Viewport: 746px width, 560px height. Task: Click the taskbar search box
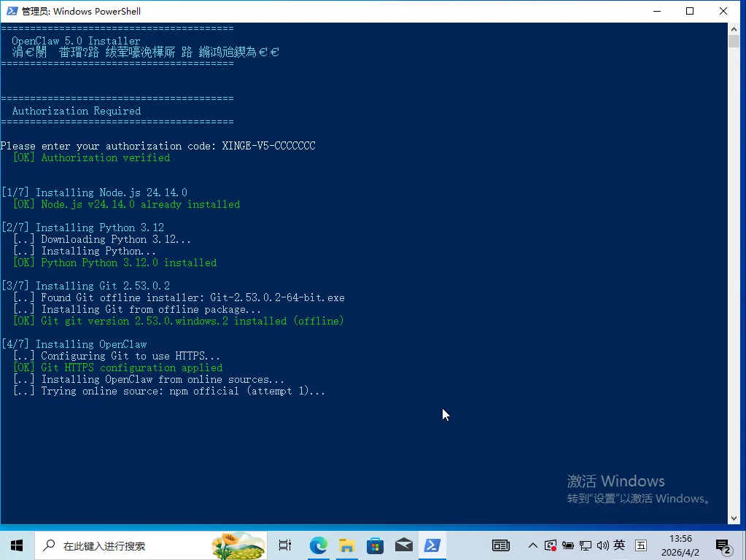(151, 545)
